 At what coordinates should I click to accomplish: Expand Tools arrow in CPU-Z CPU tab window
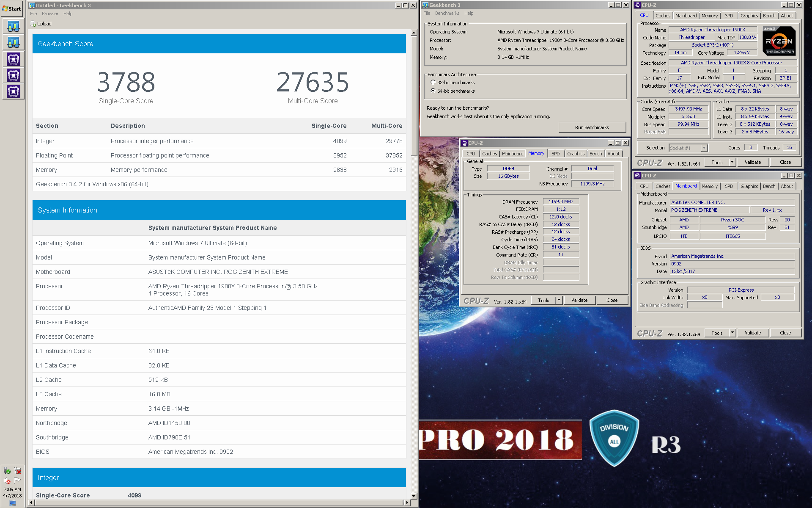tap(732, 162)
